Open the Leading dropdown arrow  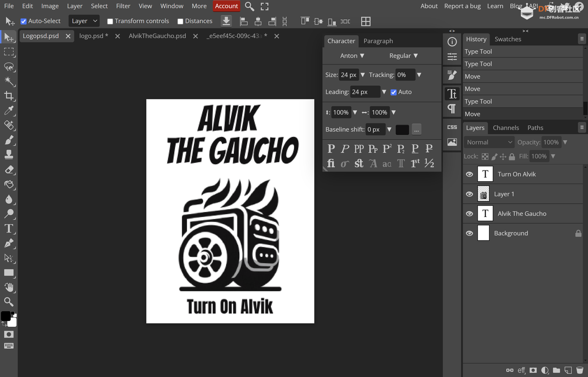click(x=384, y=92)
